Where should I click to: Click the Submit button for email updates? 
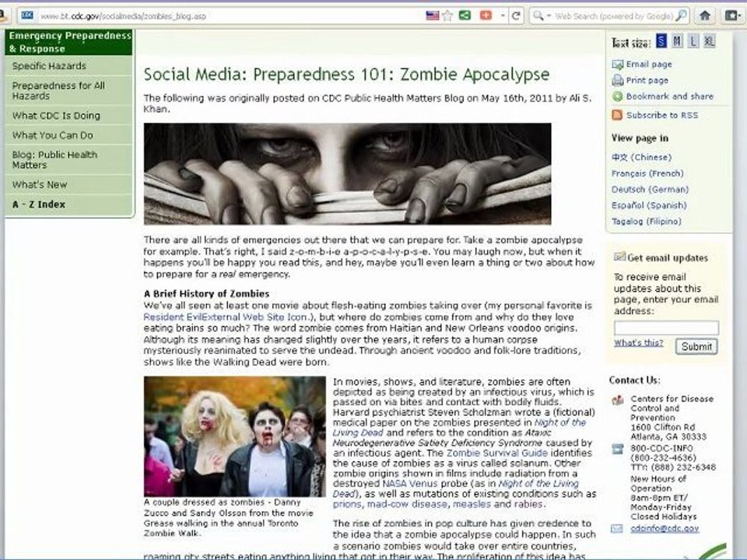click(696, 347)
